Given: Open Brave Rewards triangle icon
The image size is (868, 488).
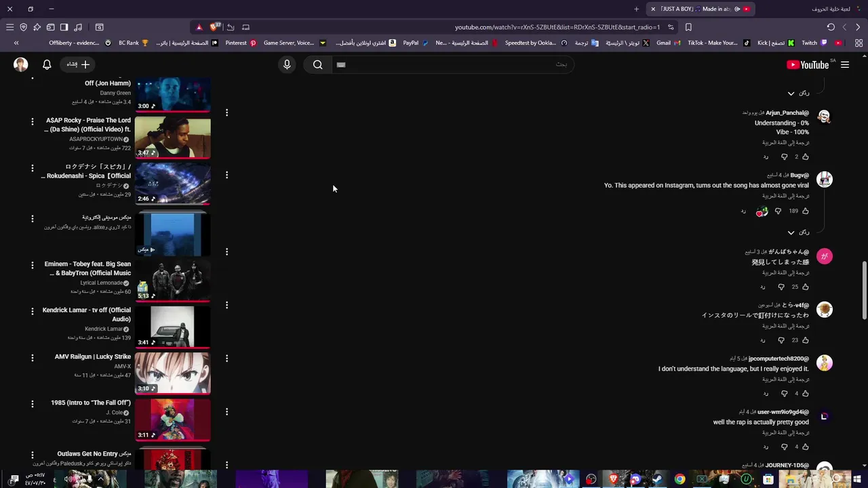Looking at the screenshot, I should [x=199, y=27].
